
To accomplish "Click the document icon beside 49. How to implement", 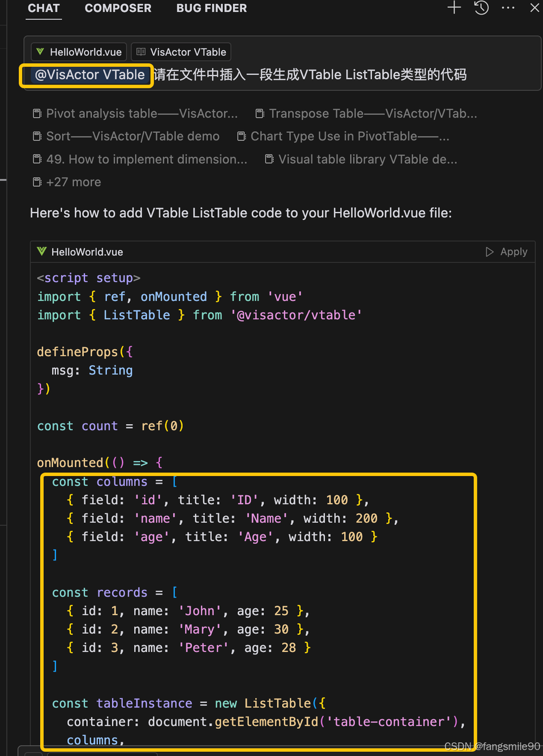I will pos(37,159).
